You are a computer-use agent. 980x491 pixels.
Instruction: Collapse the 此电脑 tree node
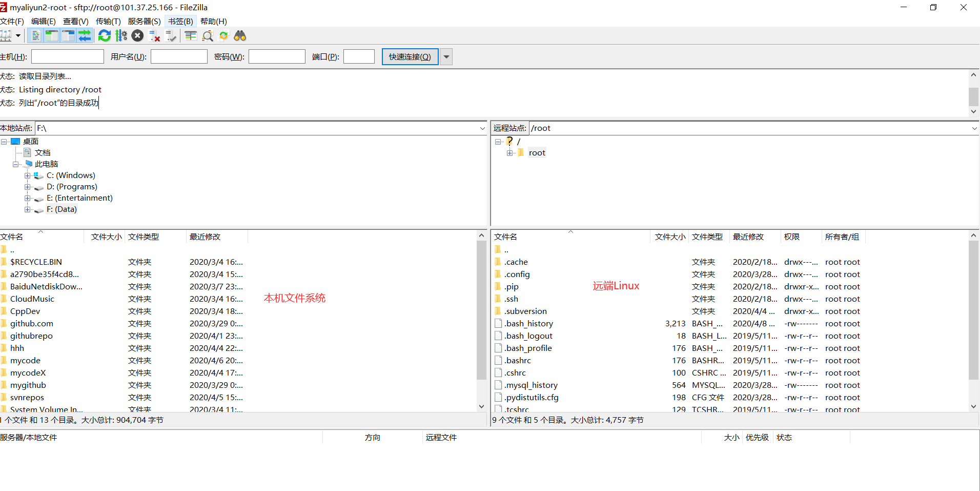[x=16, y=164]
